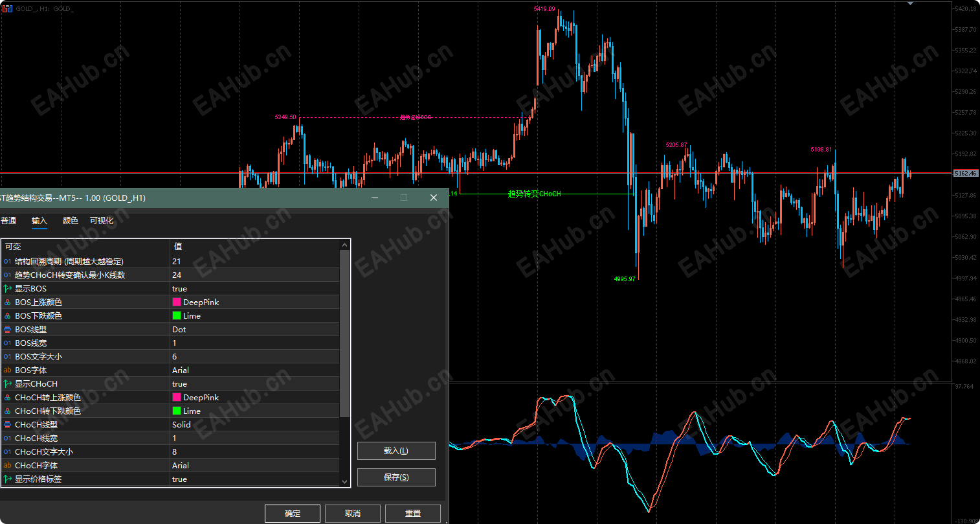Click the 5198.81 swing high label
Screen dimensions: 980x524
pyautogui.click(x=821, y=150)
